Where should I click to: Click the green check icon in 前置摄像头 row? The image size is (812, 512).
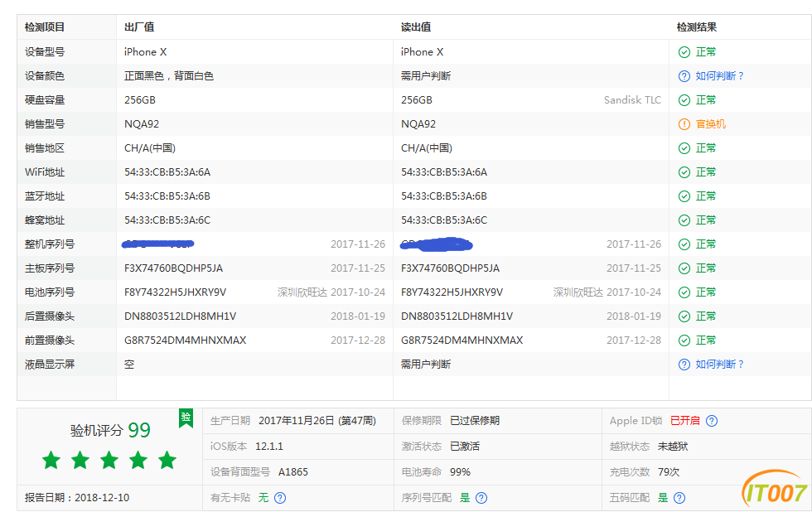pyautogui.click(x=684, y=341)
